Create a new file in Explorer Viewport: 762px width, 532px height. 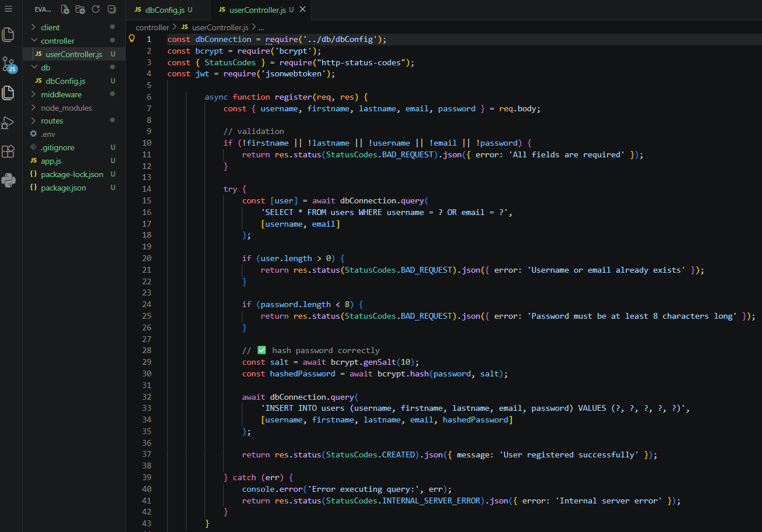coord(65,9)
